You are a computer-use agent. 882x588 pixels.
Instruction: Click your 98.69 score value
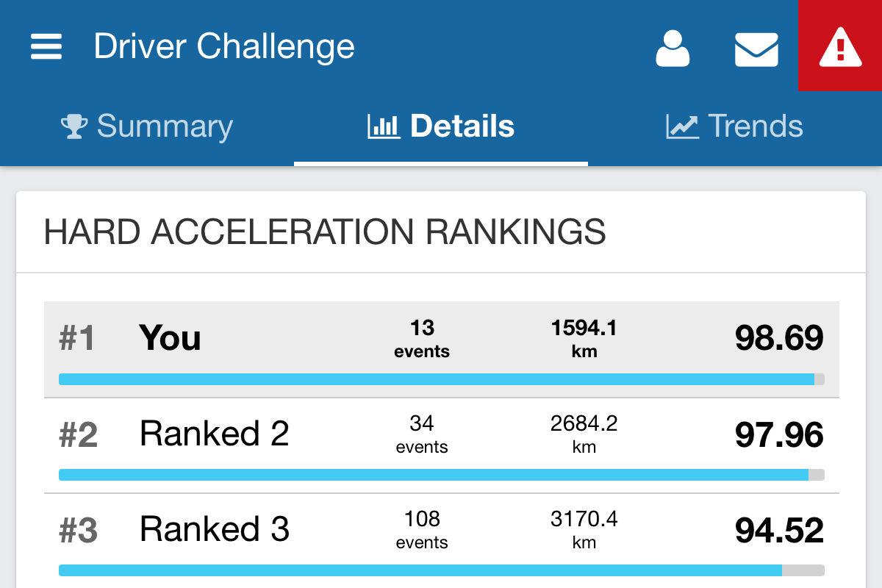(779, 338)
